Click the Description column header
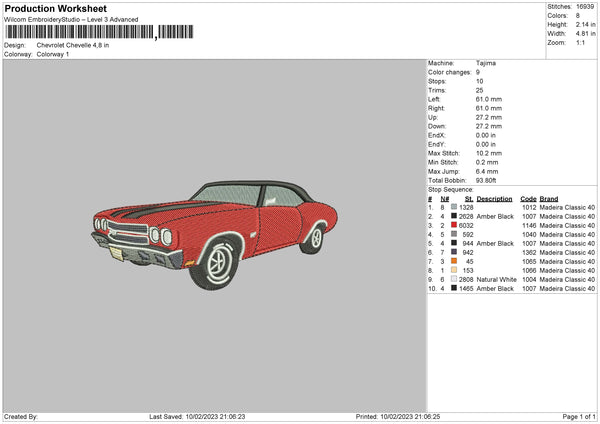 [494, 199]
